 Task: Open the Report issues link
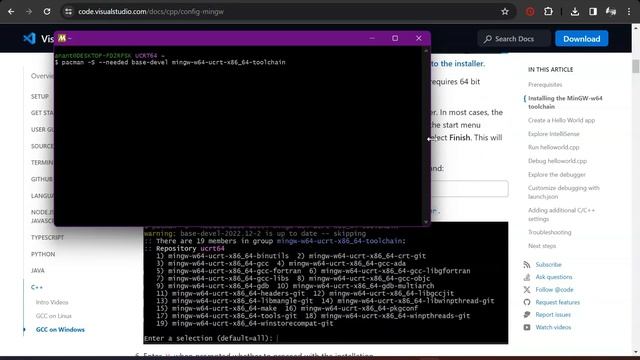pos(553,315)
